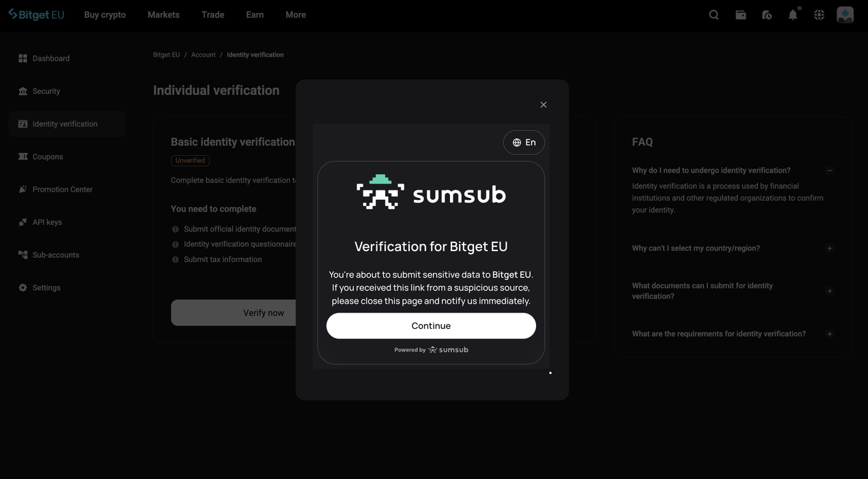Click the 'You need to complete' heading
The height and width of the screenshot is (479, 868).
click(214, 209)
